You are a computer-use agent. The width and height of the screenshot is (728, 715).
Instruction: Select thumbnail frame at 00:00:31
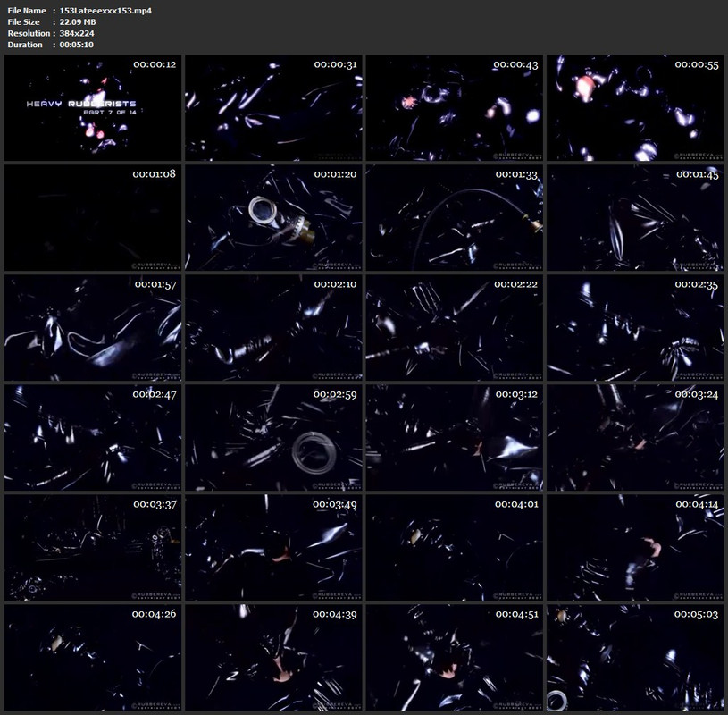[273, 108]
